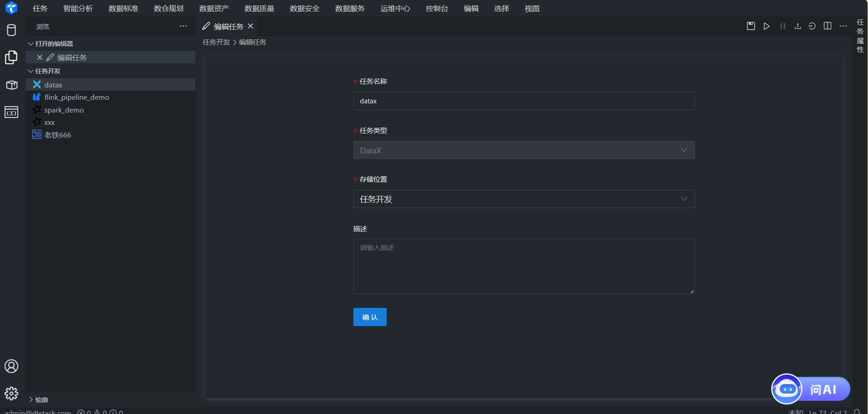The height and width of the screenshot is (414, 868).
Task: Split the editor with the split-pane icon
Action: click(x=827, y=26)
